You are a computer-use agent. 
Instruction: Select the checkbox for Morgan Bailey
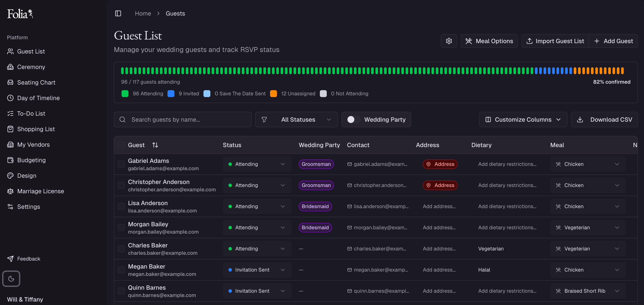click(121, 228)
